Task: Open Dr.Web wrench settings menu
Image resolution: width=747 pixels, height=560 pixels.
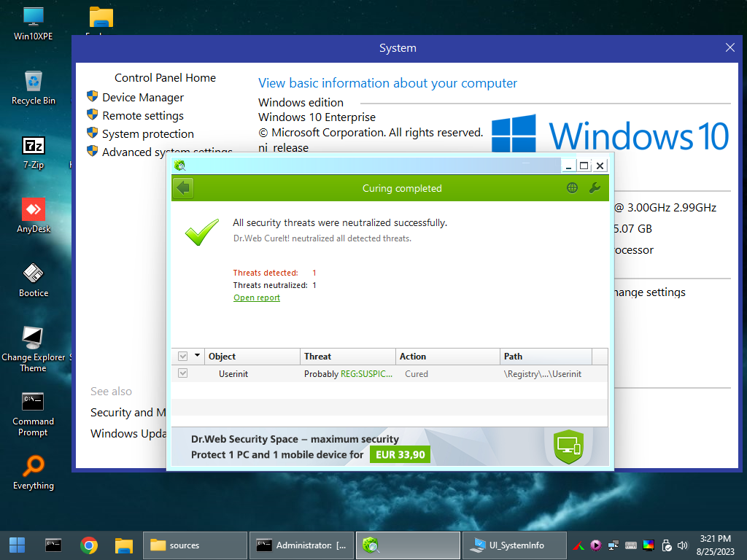Action: (x=595, y=188)
